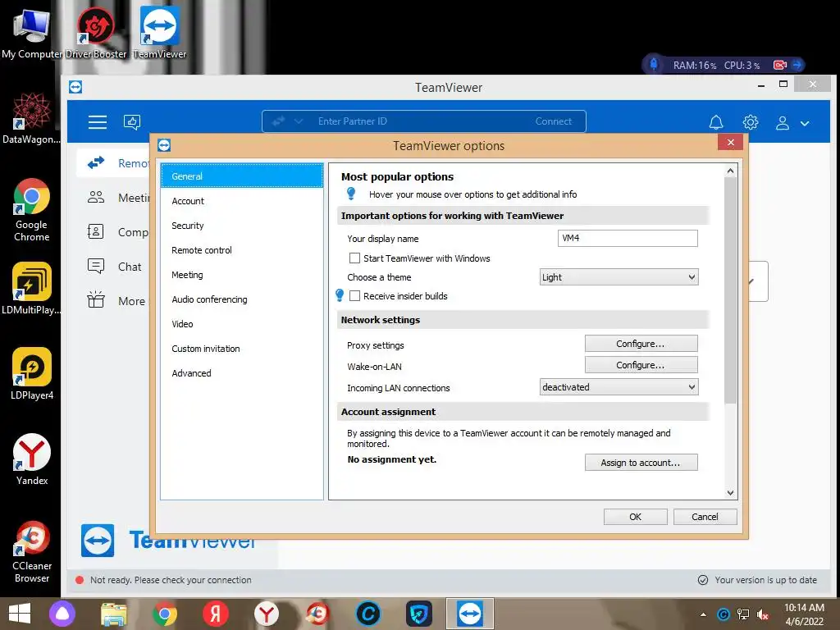Click the Connect button in Partner ID bar
Viewport: 840px width, 630px height.
tap(554, 121)
